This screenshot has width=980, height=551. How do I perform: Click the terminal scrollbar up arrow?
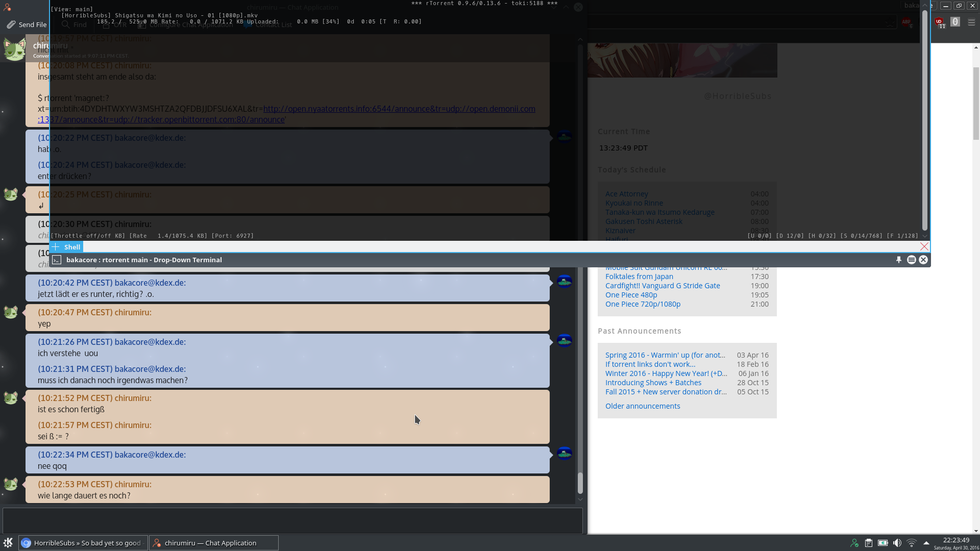[x=924, y=5]
